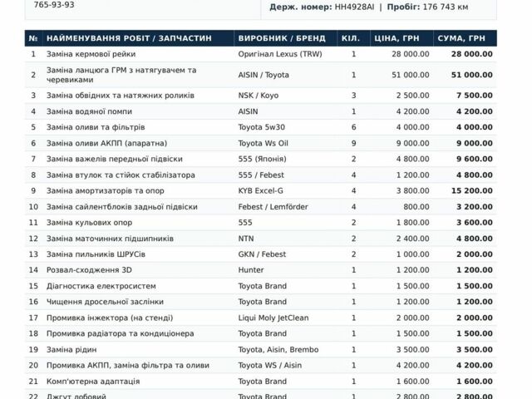Click the 'Toyota WS / Aisin' brand cell

coord(269,366)
